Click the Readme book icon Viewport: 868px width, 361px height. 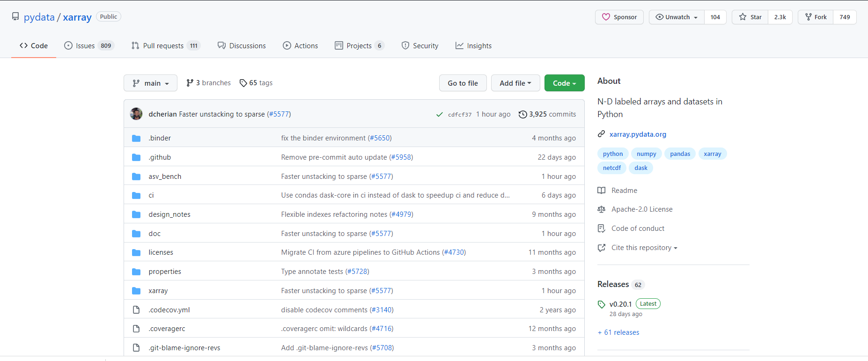tap(602, 191)
